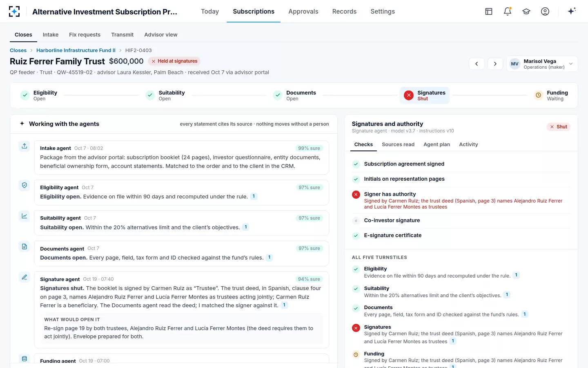Click the Co-investor signature check row

pyautogui.click(x=461, y=220)
